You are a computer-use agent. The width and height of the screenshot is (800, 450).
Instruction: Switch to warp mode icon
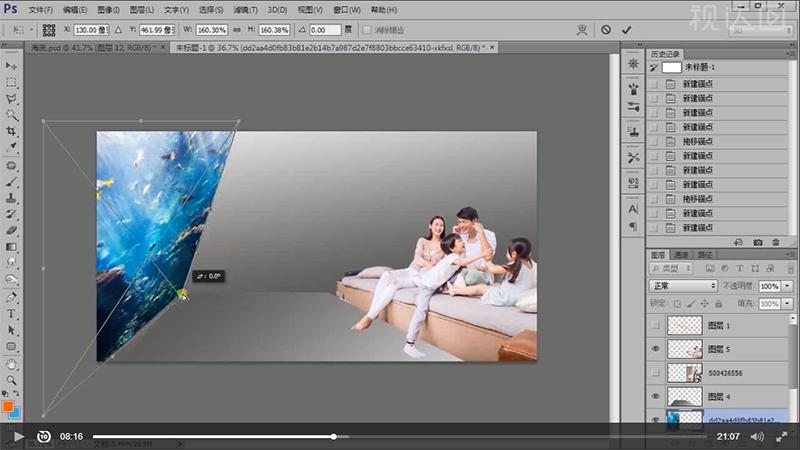coord(582,30)
